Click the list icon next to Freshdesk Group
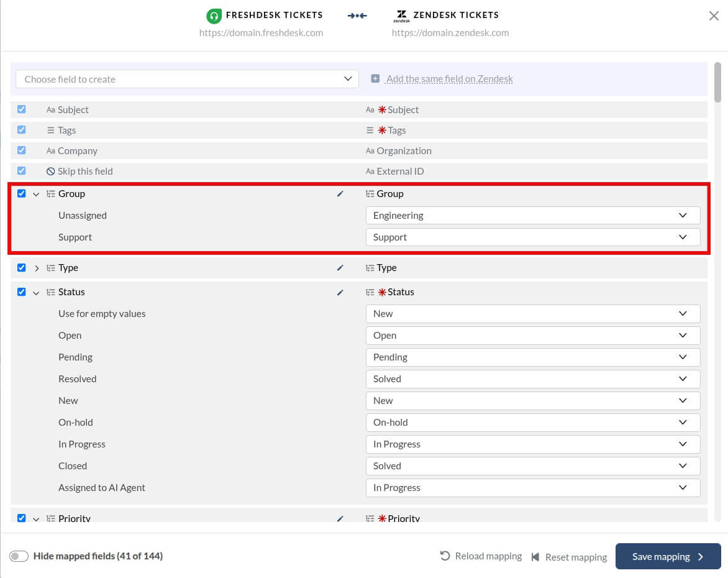The height and width of the screenshot is (578, 728). [x=50, y=194]
